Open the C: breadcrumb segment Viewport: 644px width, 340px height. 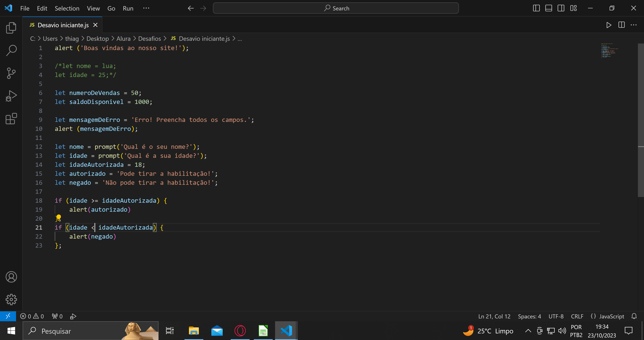pos(33,39)
